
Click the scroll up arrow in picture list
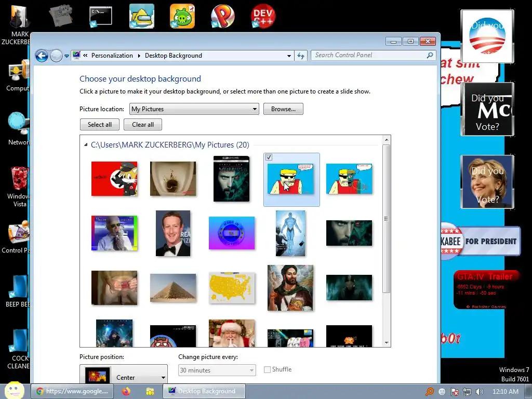coord(387,139)
